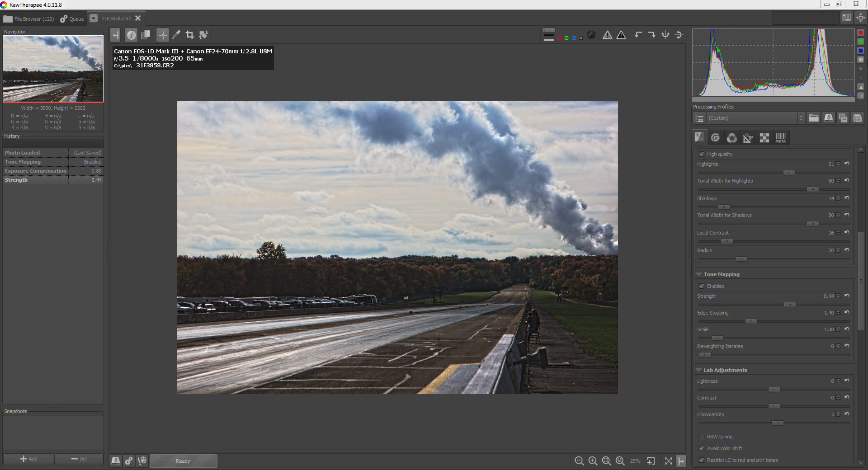This screenshot has width=868, height=470.
Task: Enable the B&W toning checkbox
Action: click(702, 437)
